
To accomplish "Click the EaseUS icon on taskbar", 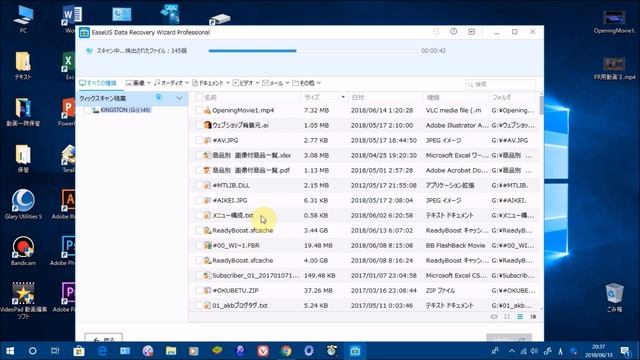I will tap(355, 351).
